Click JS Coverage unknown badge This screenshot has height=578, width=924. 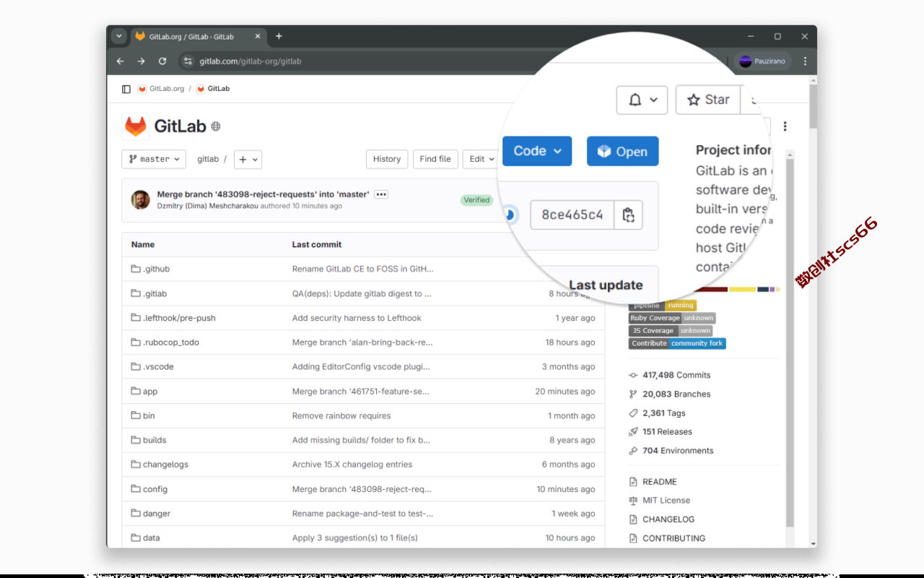click(671, 331)
